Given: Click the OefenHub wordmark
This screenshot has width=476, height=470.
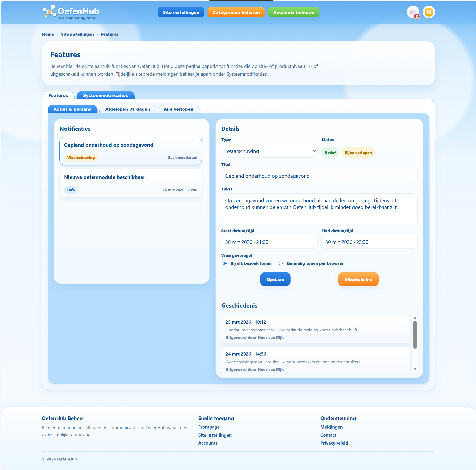Looking at the screenshot, I should [x=78, y=11].
